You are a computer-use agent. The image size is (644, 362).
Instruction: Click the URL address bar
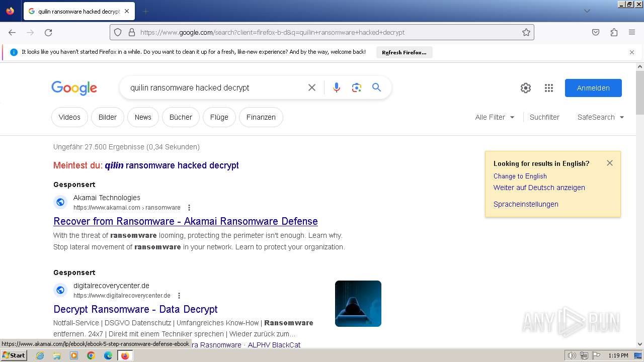[x=322, y=32]
